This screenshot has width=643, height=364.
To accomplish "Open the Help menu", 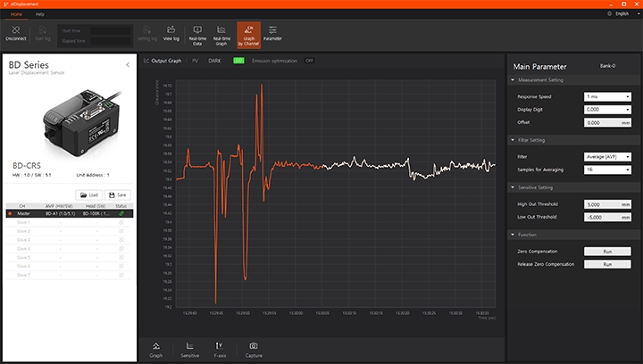I will click(x=39, y=14).
